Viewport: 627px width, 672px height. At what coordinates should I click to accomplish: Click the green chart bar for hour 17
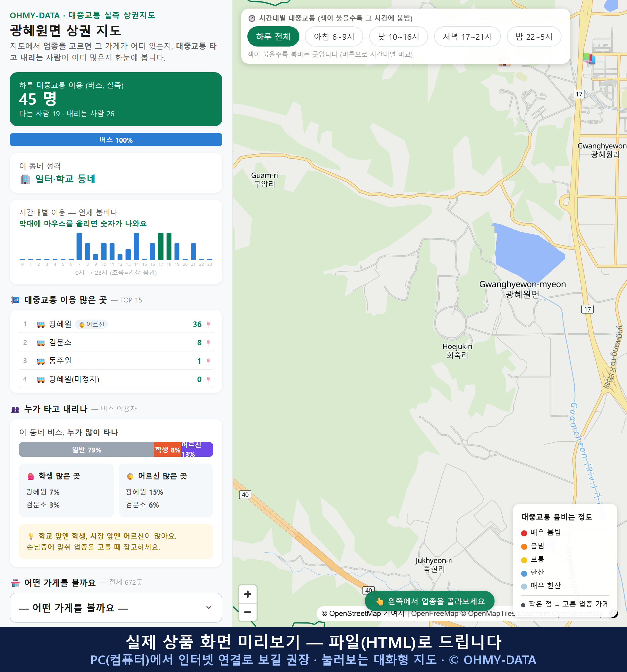161,246
